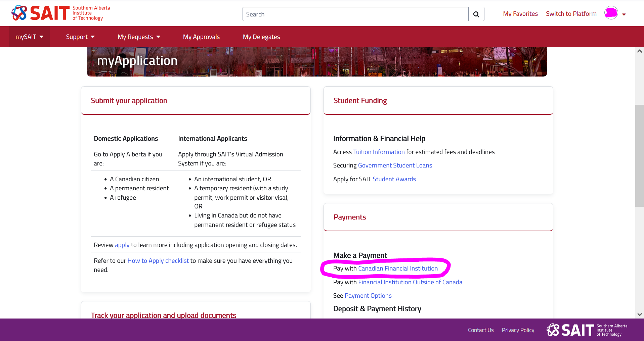Click Switch to Platform
Image resolution: width=644 pixels, height=341 pixels.
pos(571,14)
